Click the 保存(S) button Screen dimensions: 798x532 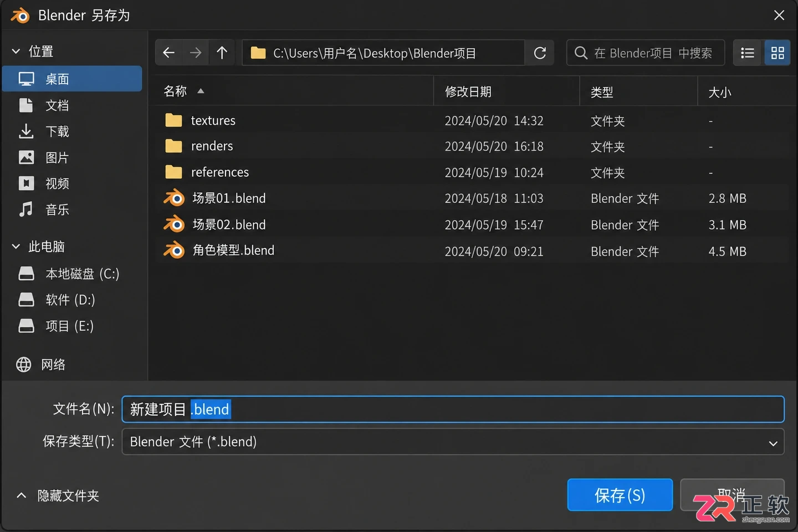pos(620,495)
